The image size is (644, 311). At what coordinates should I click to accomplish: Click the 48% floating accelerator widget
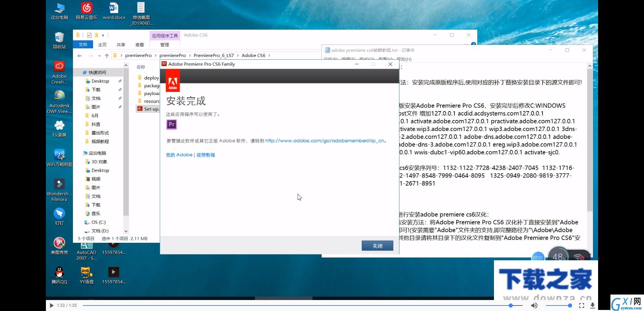click(559, 256)
